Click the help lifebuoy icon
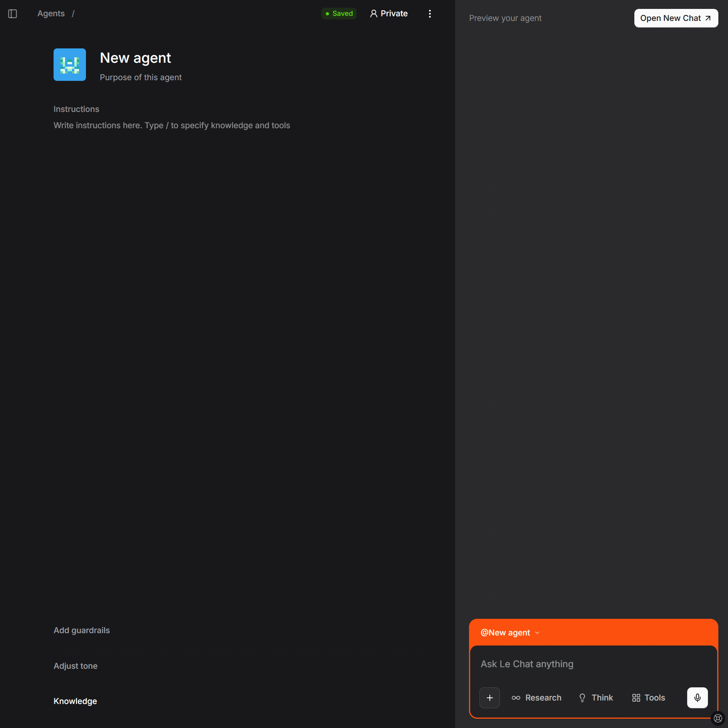This screenshot has height=728, width=728. 718,718
